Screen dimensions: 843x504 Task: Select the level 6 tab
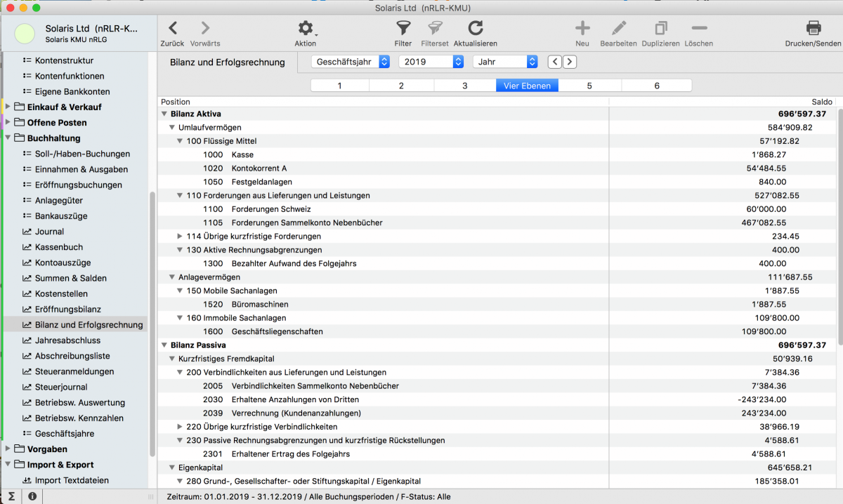point(657,86)
